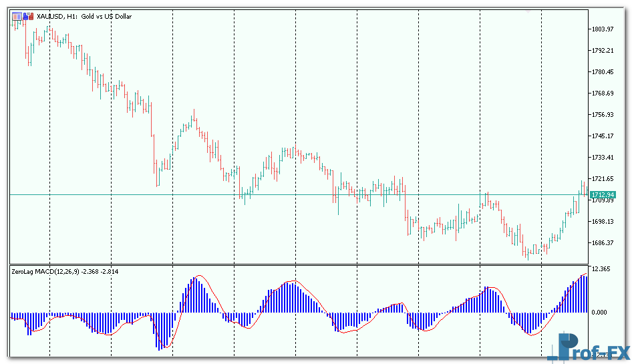Click the 12.365 indicator scale maximum label

[x=601, y=269]
